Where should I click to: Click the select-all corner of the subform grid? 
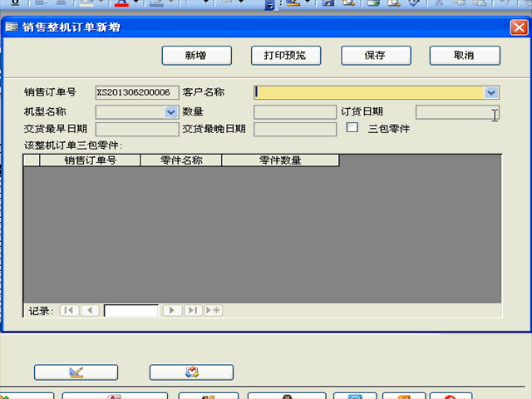(32, 160)
